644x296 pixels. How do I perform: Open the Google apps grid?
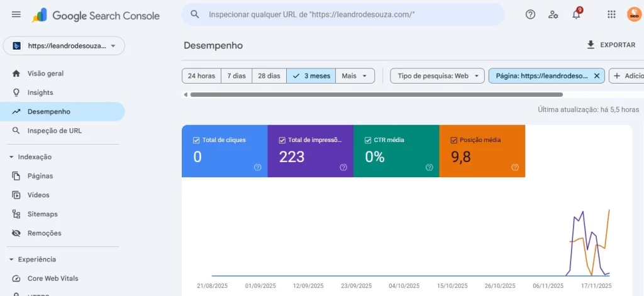(611, 14)
